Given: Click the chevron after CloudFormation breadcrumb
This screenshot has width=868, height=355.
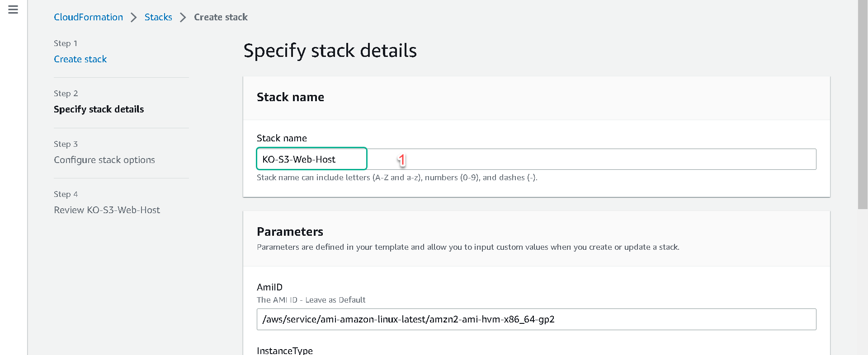Looking at the screenshot, I should 133,18.
